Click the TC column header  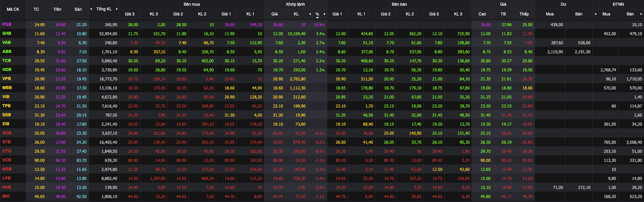tap(36, 9)
